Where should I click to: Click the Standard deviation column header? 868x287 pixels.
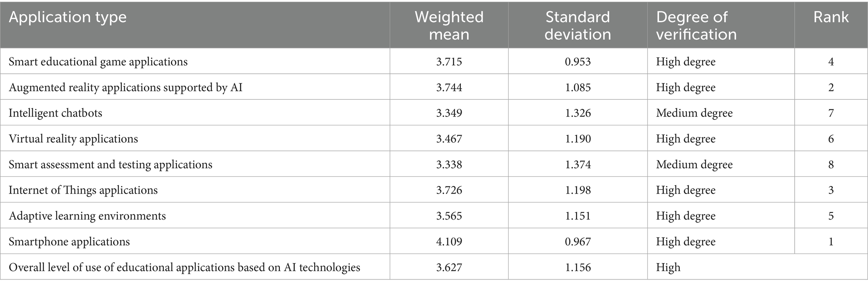578,26
